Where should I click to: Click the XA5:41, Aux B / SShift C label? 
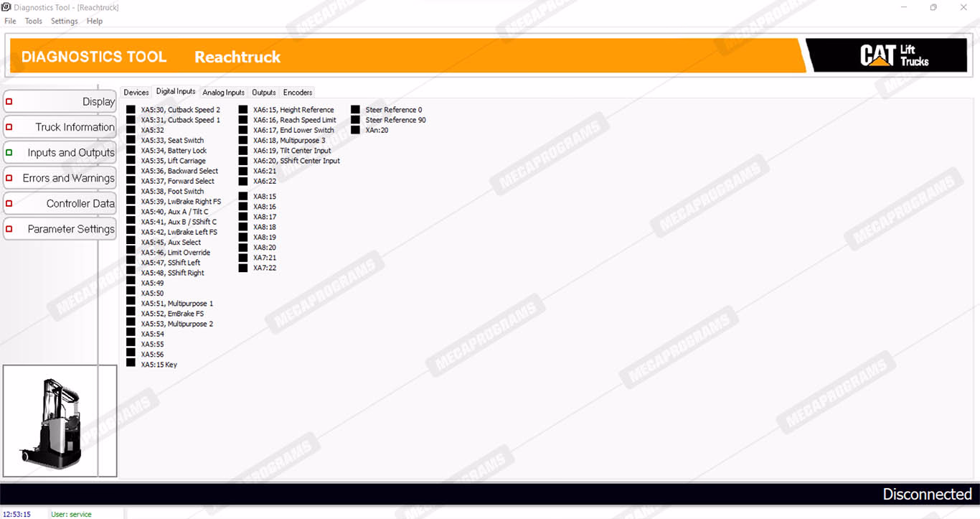pos(179,222)
